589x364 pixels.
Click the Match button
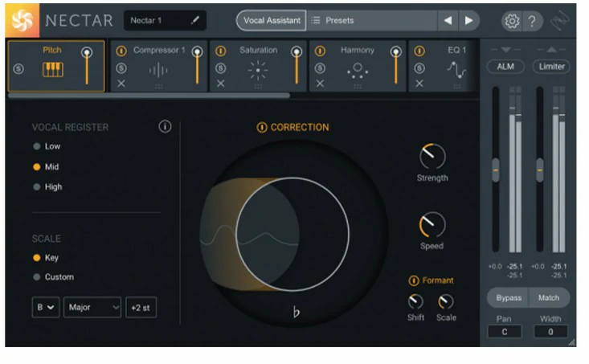[x=549, y=298]
